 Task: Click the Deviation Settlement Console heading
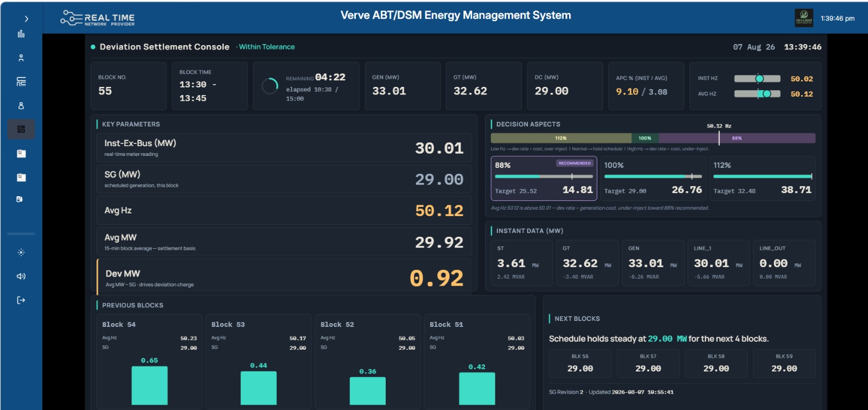[164, 47]
